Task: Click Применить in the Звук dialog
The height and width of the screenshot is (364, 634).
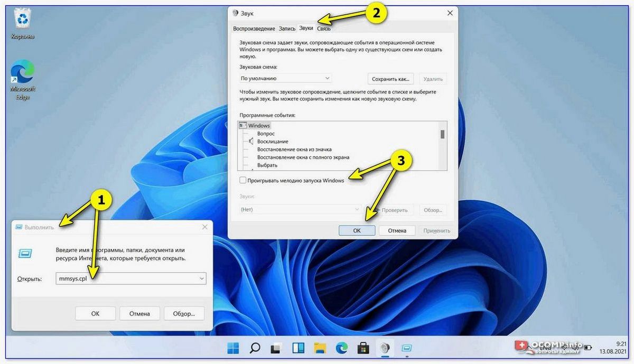Action: tap(436, 230)
